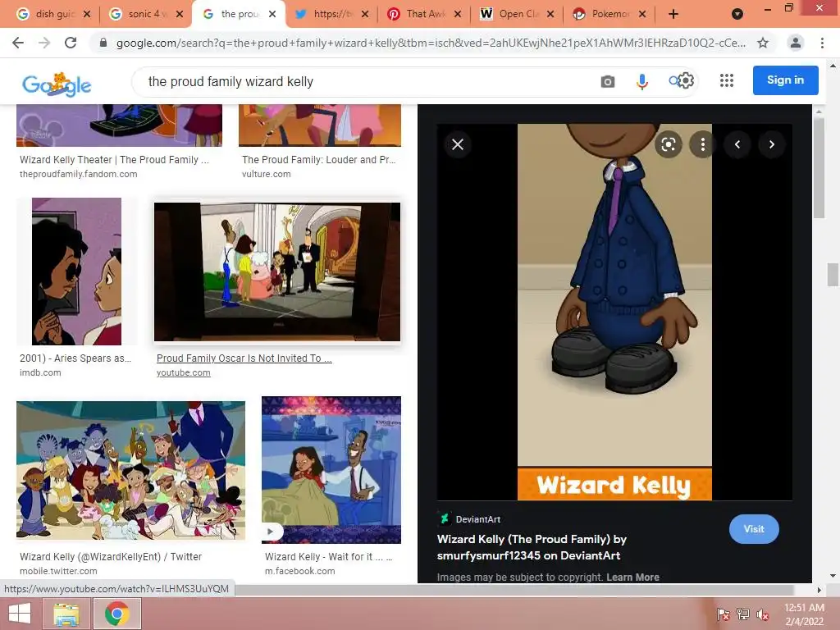Open 'Proud Family Oscar Is Not Invited To' link
The image size is (840, 630).
tap(244, 358)
